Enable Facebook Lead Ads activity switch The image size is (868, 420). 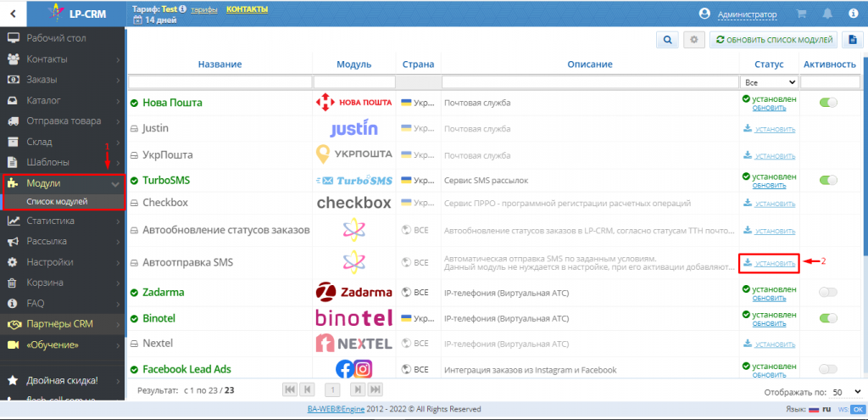(828, 369)
